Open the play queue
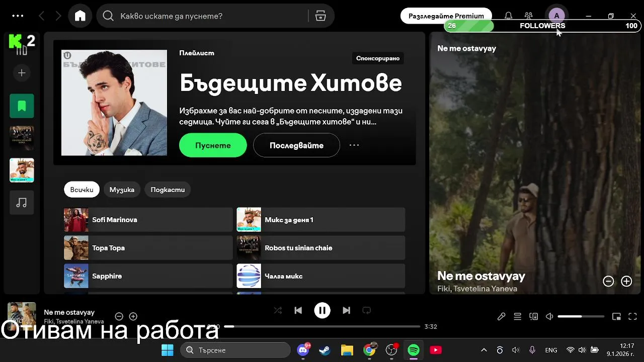The image size is (644, 362). 517,316
